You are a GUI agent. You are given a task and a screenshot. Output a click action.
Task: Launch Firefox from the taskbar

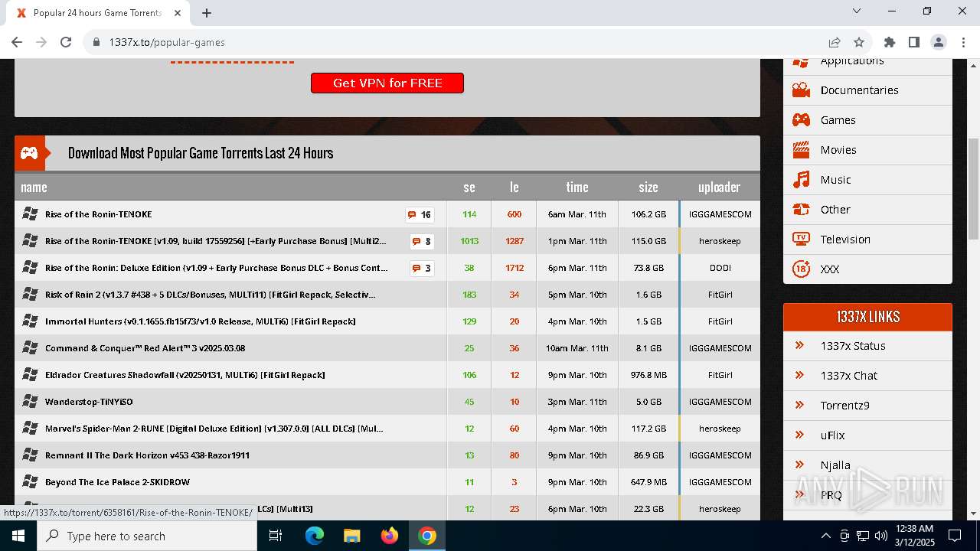(389, 536)
